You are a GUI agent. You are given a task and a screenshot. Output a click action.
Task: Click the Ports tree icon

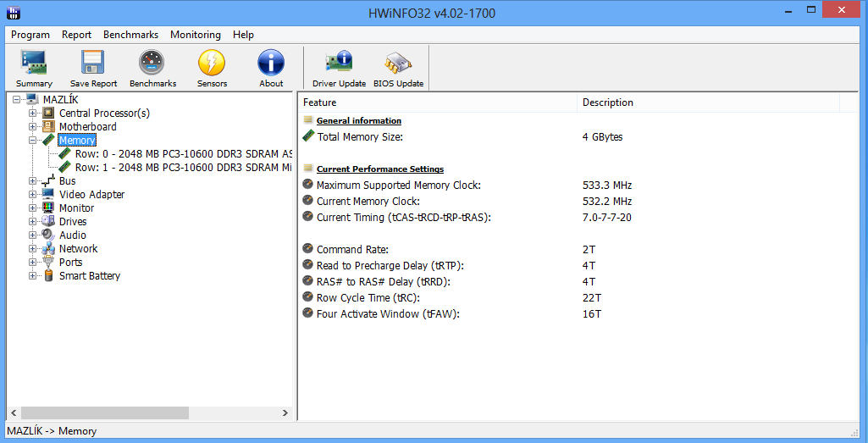pyautogui.click(x=49, y=262)
